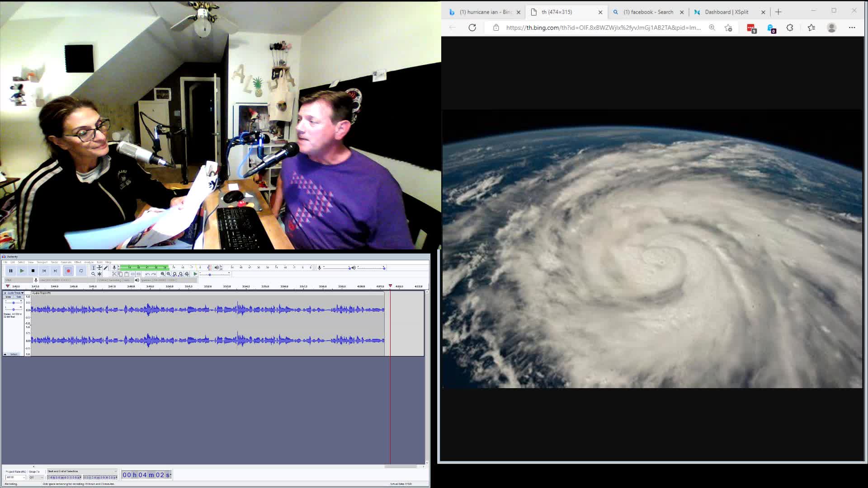Skip to End in Audacity
This screenshot has width=868, height=488.
pos(55,271)
